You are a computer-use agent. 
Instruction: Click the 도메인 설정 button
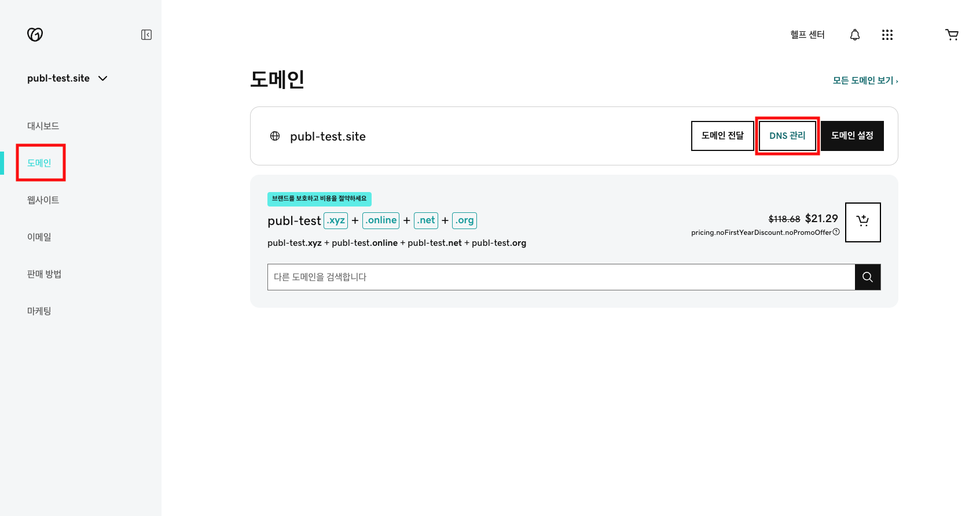(x=852, y=135)
